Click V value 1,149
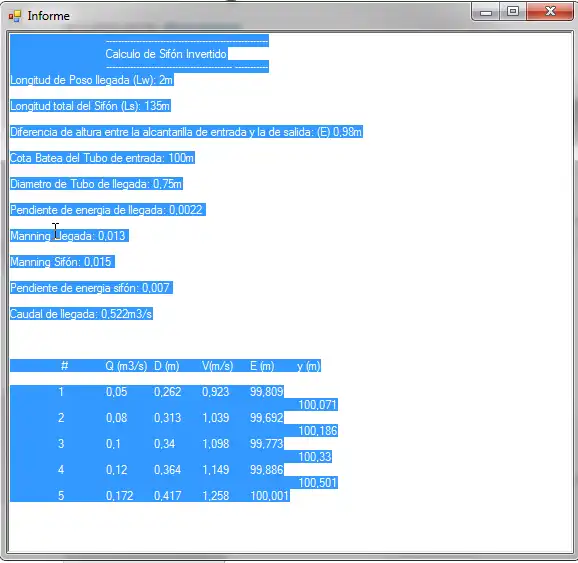Viewport: 578px width, 563px height. 216,470
